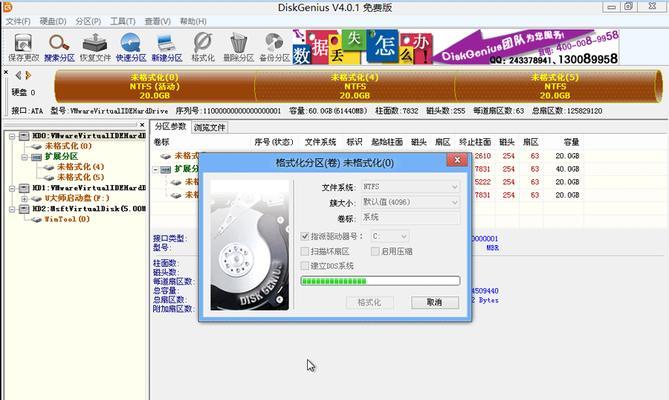Viewport: 669px width, 400px height.
Task: Click the HD0 disk icon in tree
Action: [24, 136]
